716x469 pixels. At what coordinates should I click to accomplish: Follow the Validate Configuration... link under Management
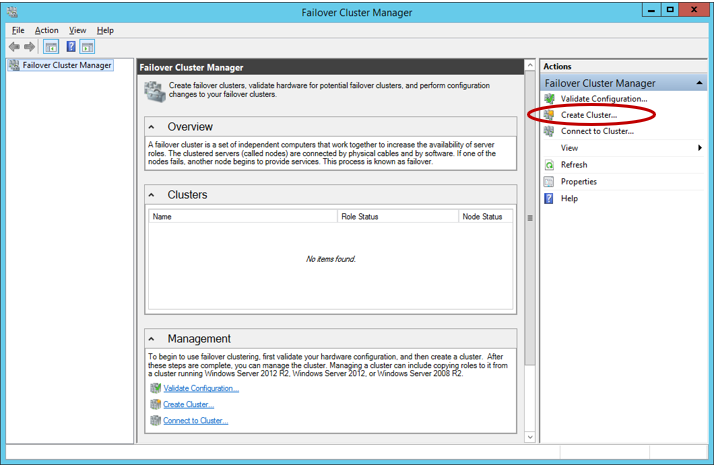pyautogui.click(x=201, y=388)
